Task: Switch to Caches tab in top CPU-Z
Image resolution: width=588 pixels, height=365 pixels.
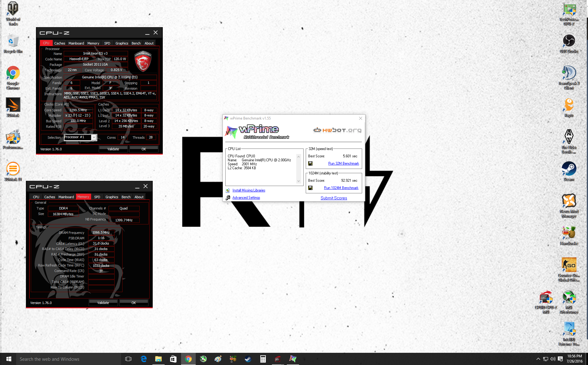Action: (x=60, y=43)
